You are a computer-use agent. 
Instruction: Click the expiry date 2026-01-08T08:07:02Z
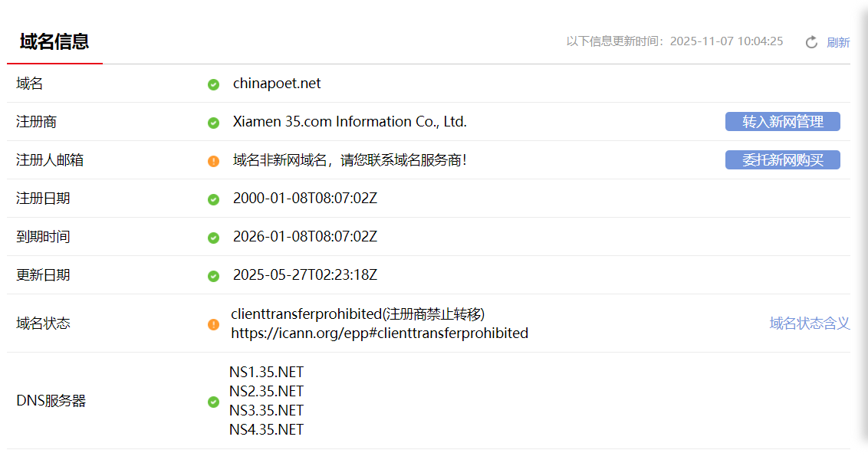click(305, 237)
